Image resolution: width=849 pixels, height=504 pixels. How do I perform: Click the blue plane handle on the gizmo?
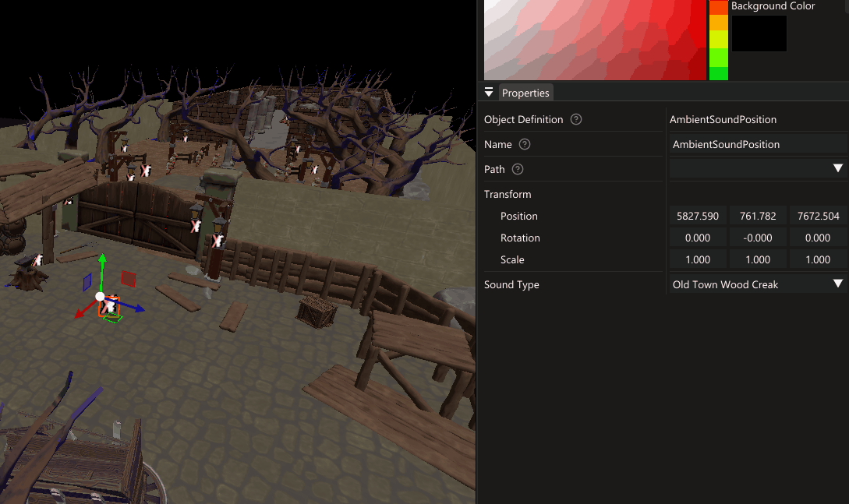click(x=87, y=281)
